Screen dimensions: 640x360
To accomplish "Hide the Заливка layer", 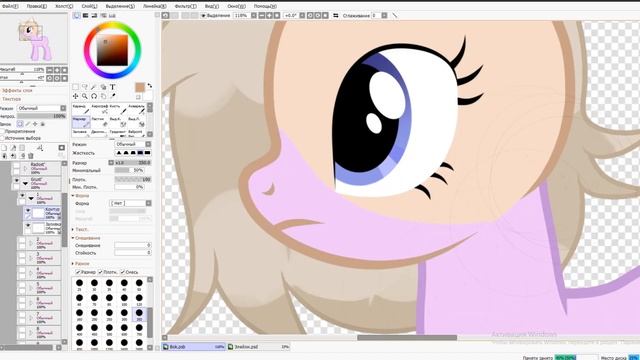I will click(x=28, y=225).
